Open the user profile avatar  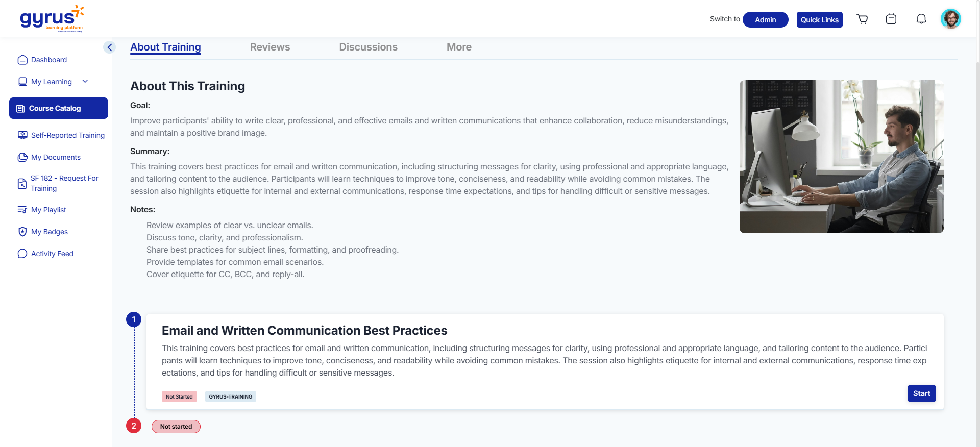coord(950,19)
